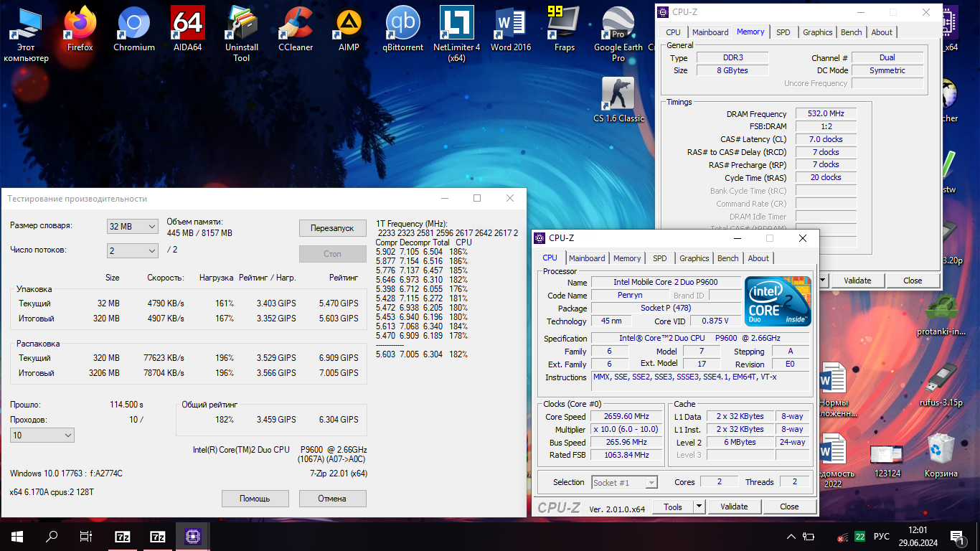Open Число потоков dropdown
The height and width of the screenshot is (551, 980).
tap(132, 250)
